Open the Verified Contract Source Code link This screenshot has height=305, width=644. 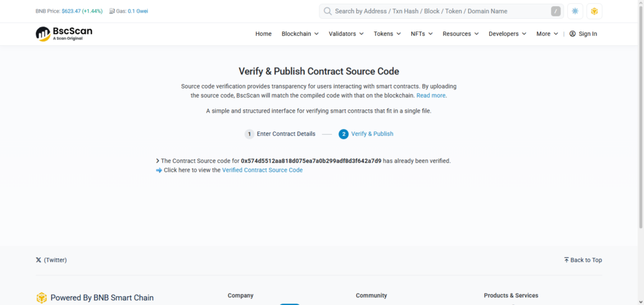coord(262,170)
